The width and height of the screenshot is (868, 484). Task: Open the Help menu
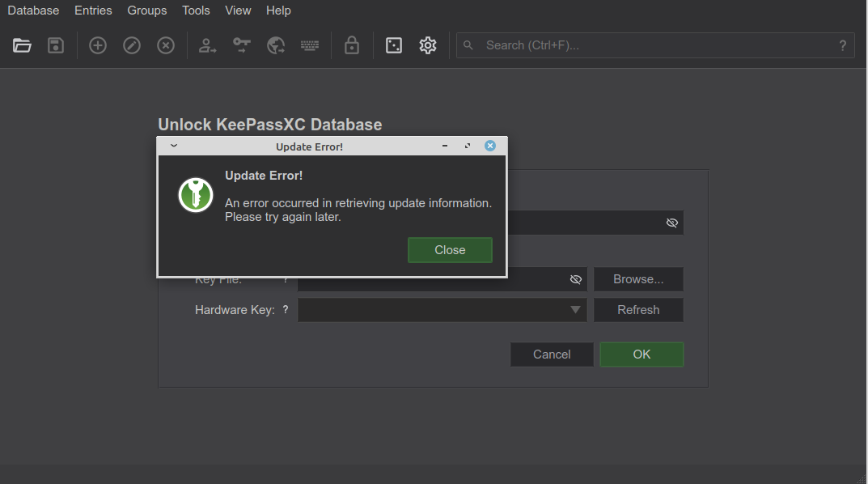coord(278,11)
